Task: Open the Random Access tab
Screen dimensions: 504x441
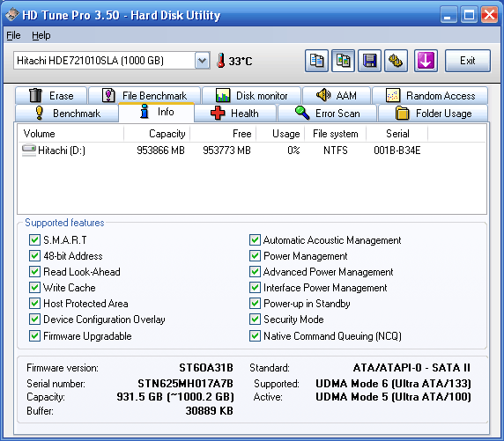Action: click(430, 95)
